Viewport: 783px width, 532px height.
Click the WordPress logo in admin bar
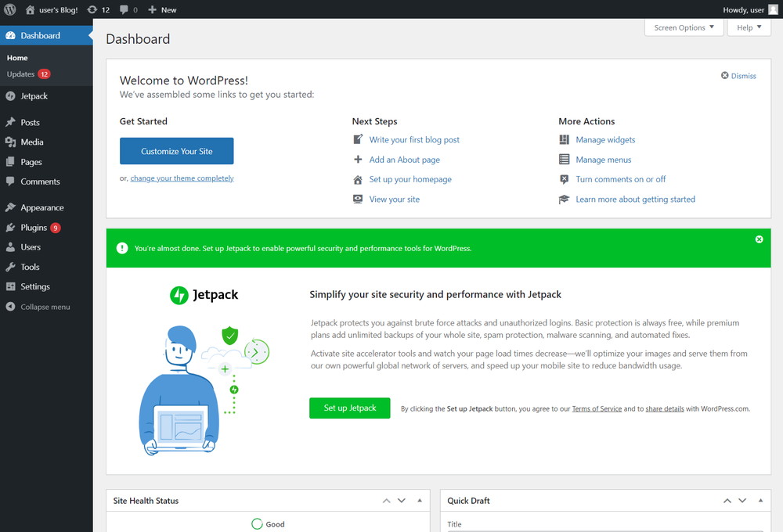(x=10, y=9)
